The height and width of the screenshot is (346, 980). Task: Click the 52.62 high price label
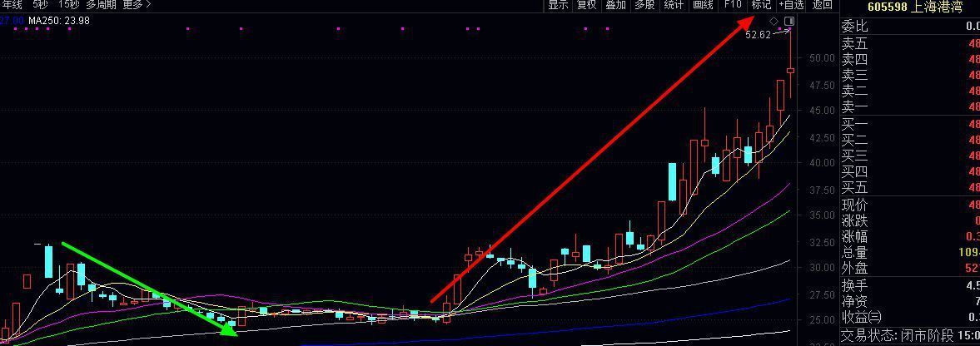(x=758, y=35)
